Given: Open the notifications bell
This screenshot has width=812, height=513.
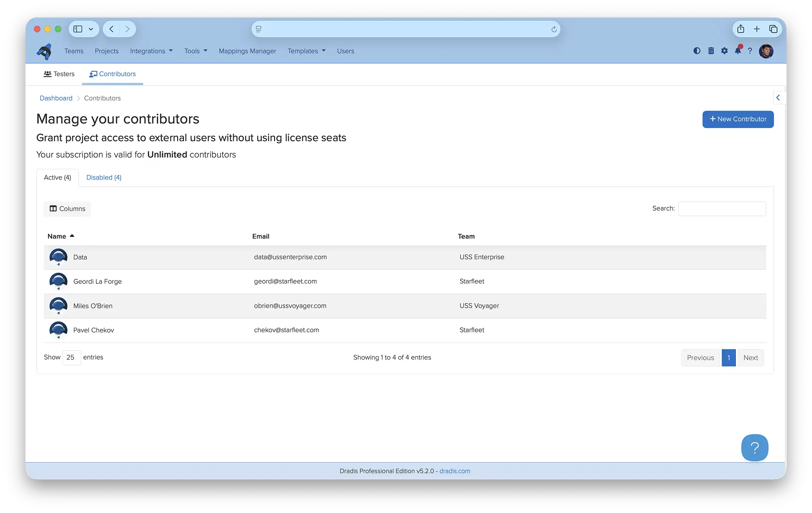Looking at the screenshot, I should pos(738,50).
